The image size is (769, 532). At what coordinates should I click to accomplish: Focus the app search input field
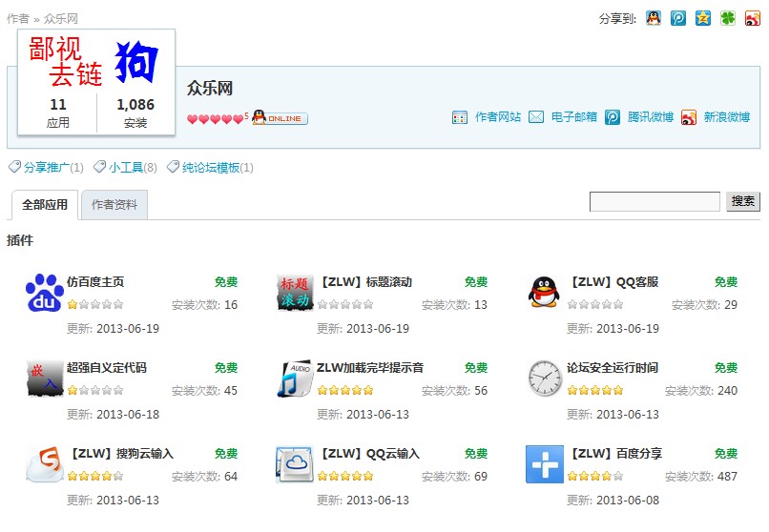(x=655, y=201)
